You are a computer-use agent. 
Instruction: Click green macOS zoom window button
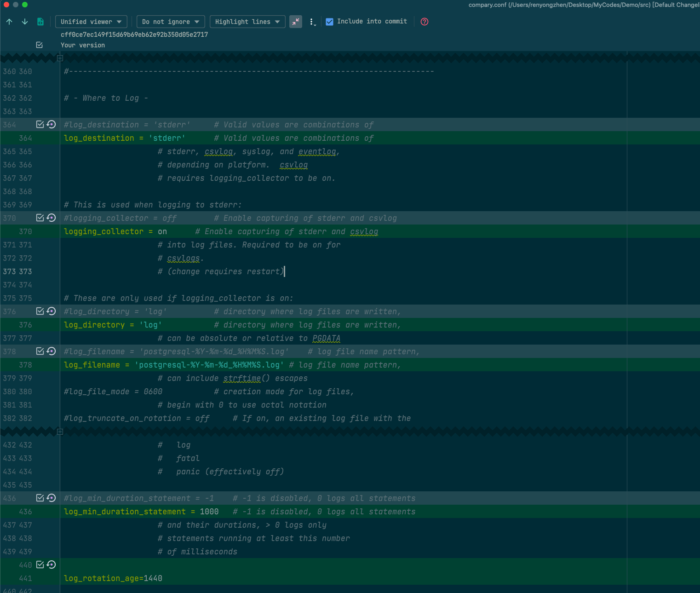(x=25, y=5)
